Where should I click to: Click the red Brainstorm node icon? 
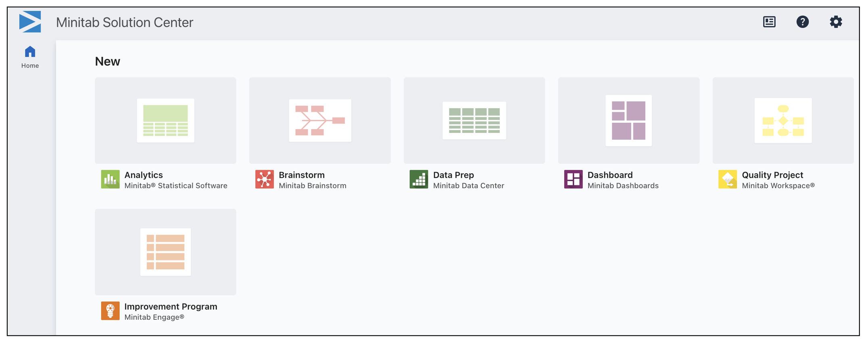265,180
